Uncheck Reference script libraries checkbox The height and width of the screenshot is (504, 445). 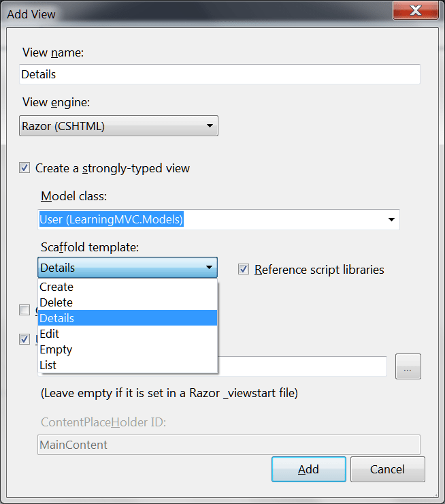tap(244, 270)
